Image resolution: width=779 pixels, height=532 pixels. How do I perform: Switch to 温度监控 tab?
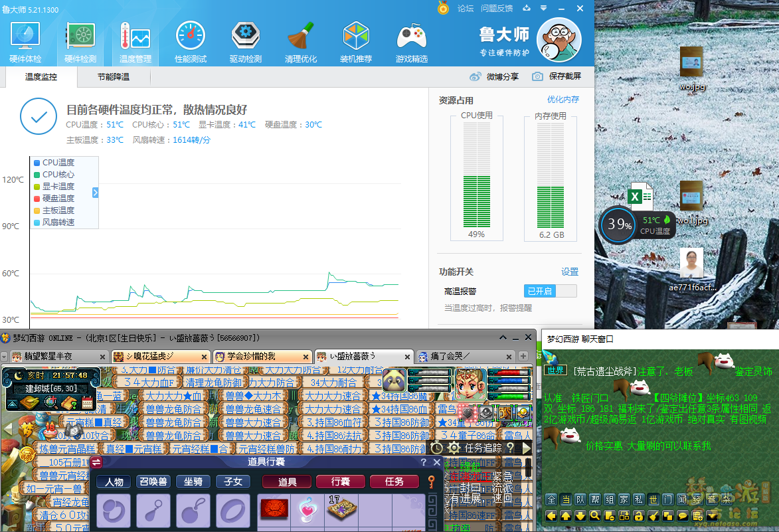pos(41,77)
